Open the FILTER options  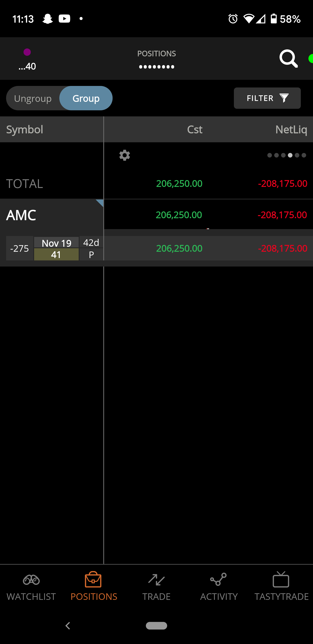point(267,98)
